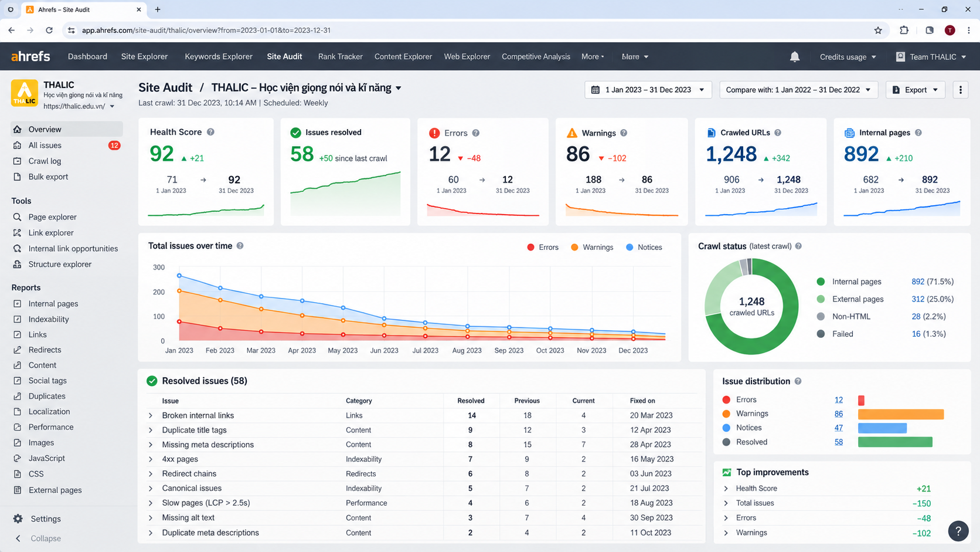Click the browser address bar URL

(x=206, y=30)
